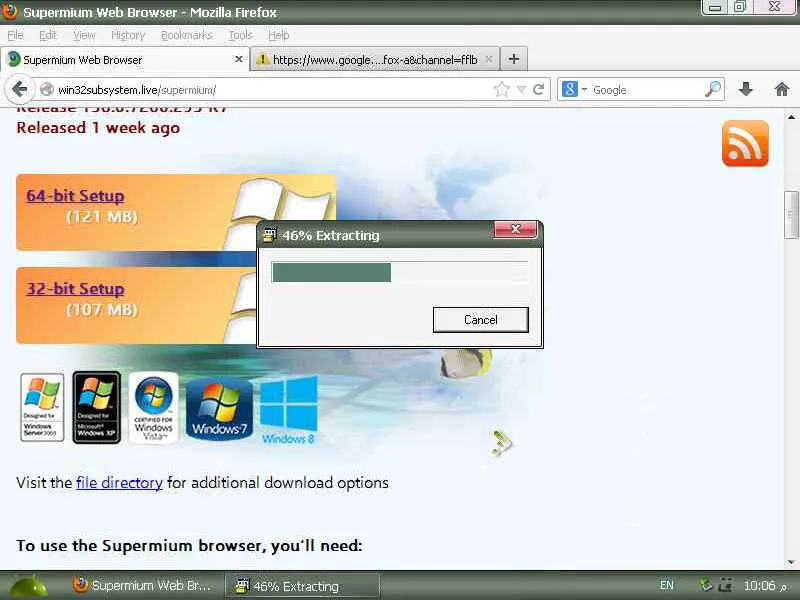
Task: Click the search magnifier icon
Action: [x=713, y=90]
